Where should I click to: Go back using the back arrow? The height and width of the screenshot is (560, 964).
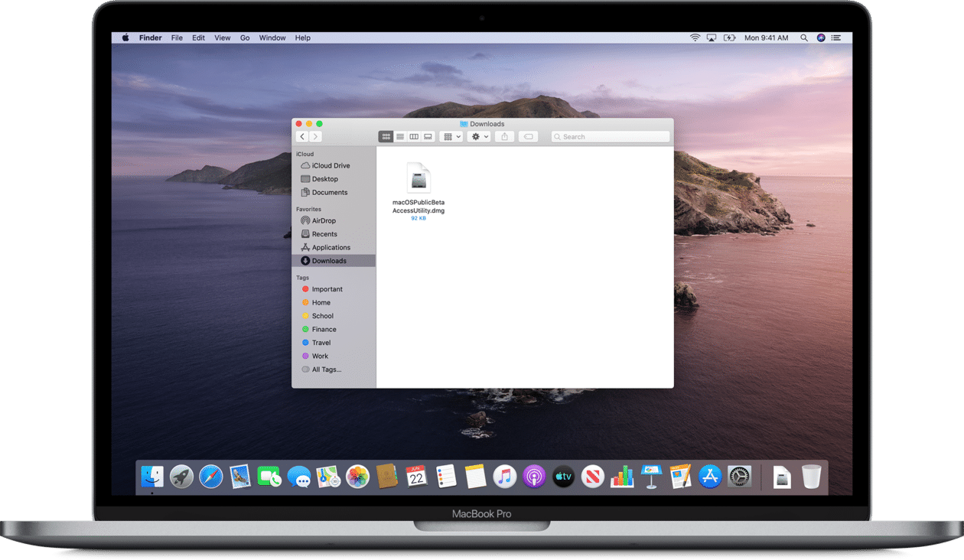[302, 136]
